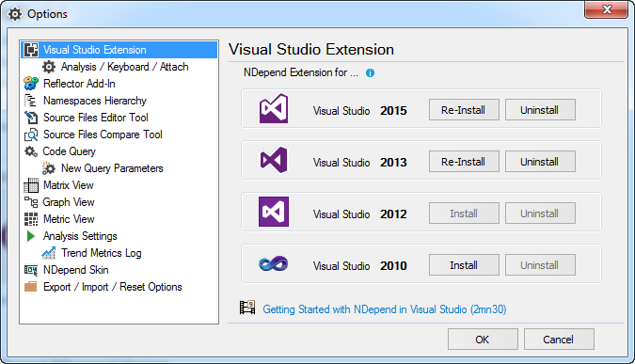Select Reflector Add-In options

tap(79, 84)
